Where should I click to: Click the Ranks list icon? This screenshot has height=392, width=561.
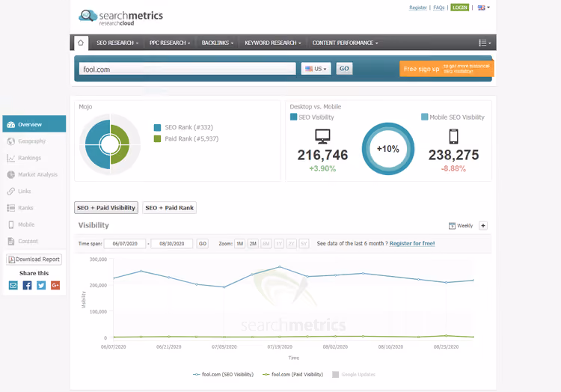pos(11,208)
